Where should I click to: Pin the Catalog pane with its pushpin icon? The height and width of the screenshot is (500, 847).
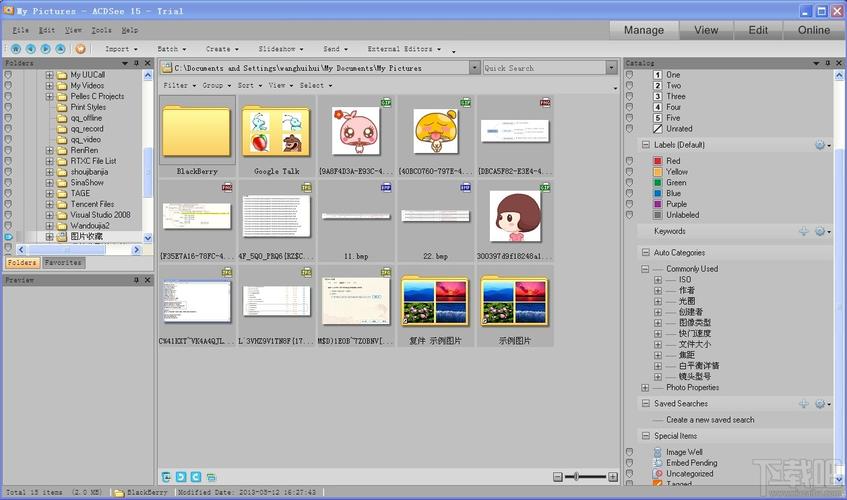click(x=828, y=63)
